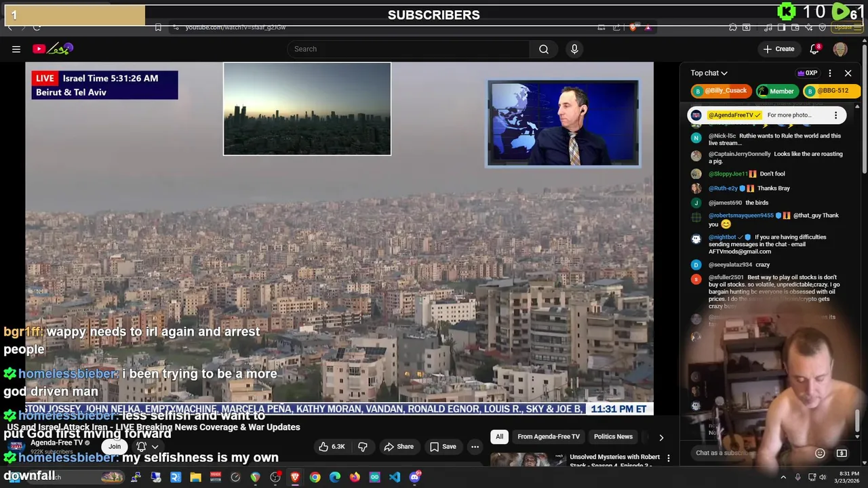Image resolution: width=868 pixels, height=488 pixels.
Task: Click @sfuller2501 chat author name
Action: coord(726,277)
